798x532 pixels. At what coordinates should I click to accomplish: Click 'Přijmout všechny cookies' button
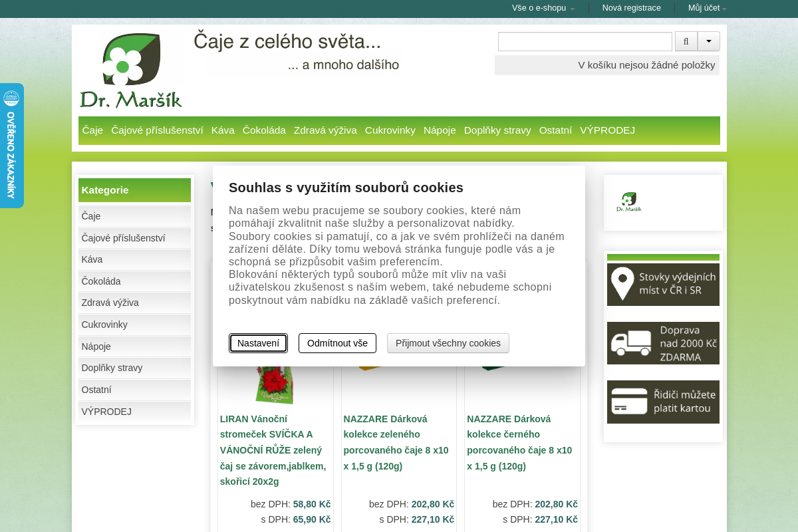(x=448, y=343)
